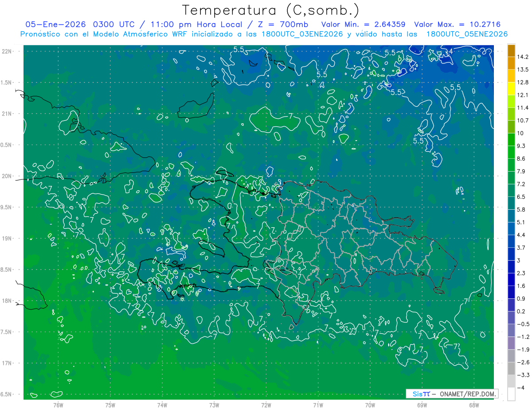Click the '13.5' color bar value
The image size is (532, 411).
(523, 70)
